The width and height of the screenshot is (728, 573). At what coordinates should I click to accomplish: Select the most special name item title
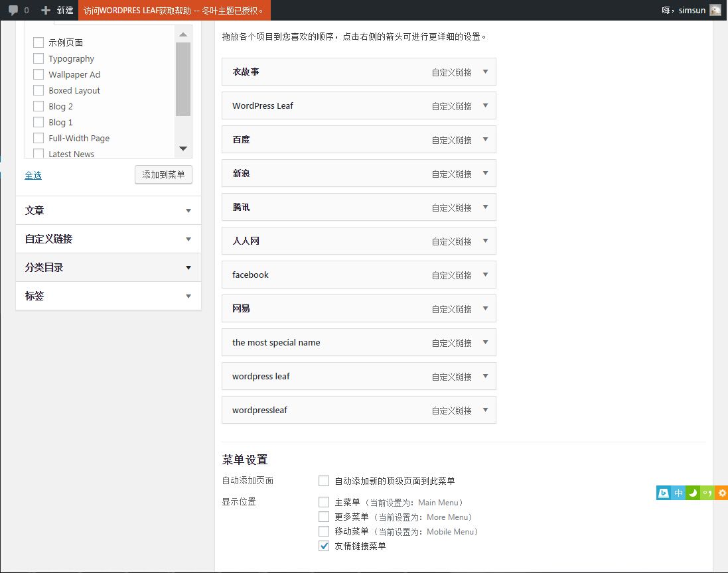tap(276, 342)
